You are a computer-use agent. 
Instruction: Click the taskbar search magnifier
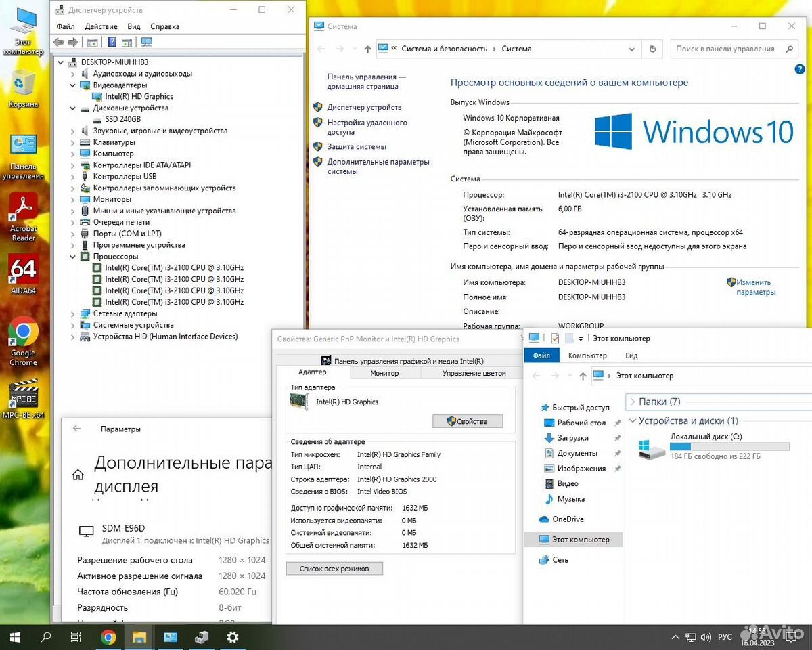pyautogui.click(x=46, y=637)
